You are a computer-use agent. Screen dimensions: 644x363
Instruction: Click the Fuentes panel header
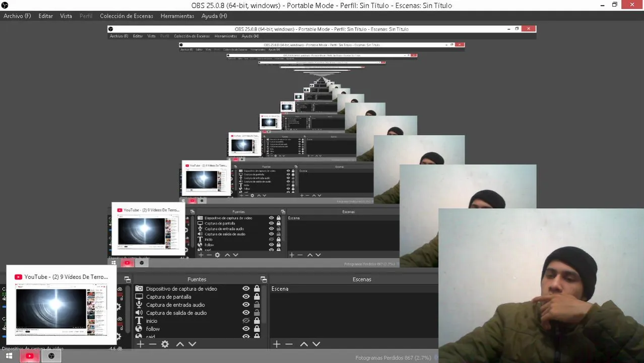[x=197, y=279]
